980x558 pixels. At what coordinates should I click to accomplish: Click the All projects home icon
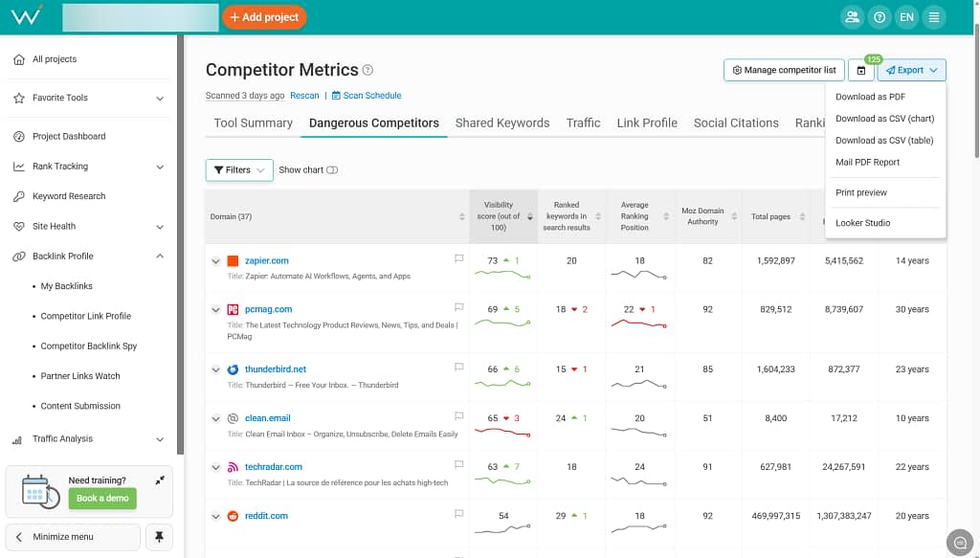[19, 59]
